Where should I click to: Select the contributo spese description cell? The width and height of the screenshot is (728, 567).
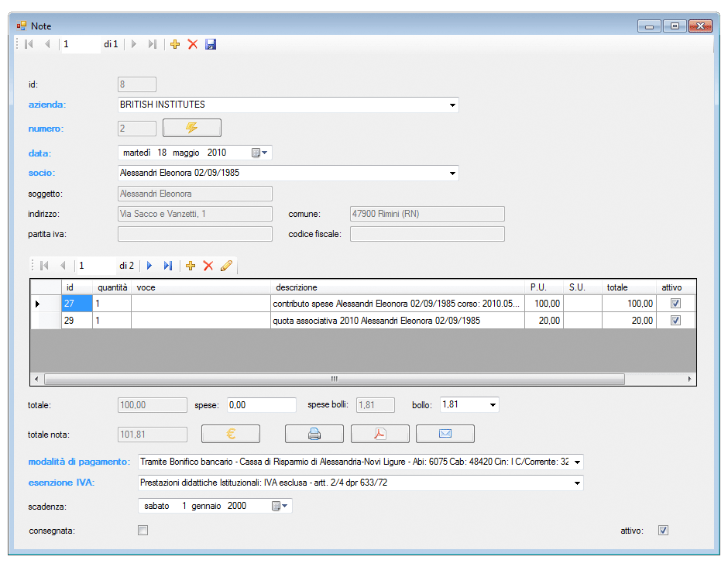pos(397,304)
